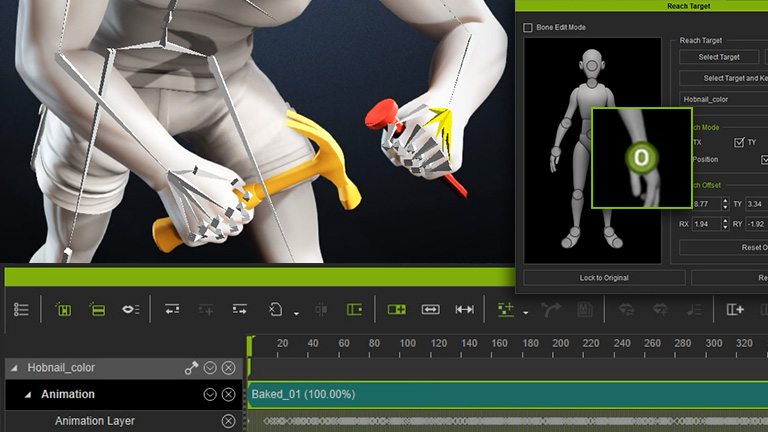Open the track list icon in timeline toolbar

click(22, 310)
